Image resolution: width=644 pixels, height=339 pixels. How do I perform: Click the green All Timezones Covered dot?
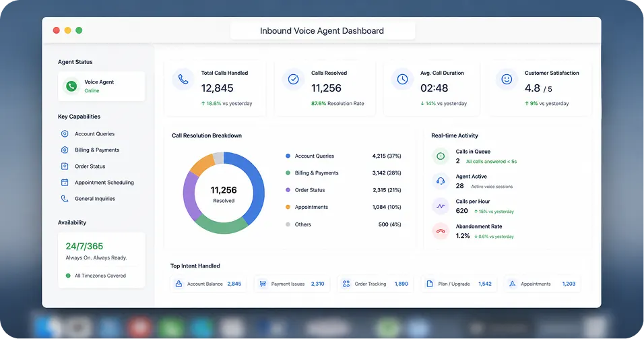(68, 276)
